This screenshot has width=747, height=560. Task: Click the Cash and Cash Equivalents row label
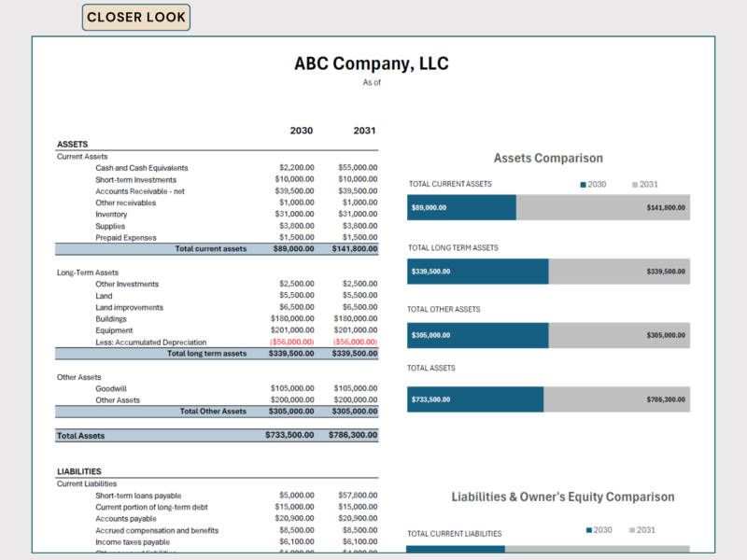click(x=142, y=168)
